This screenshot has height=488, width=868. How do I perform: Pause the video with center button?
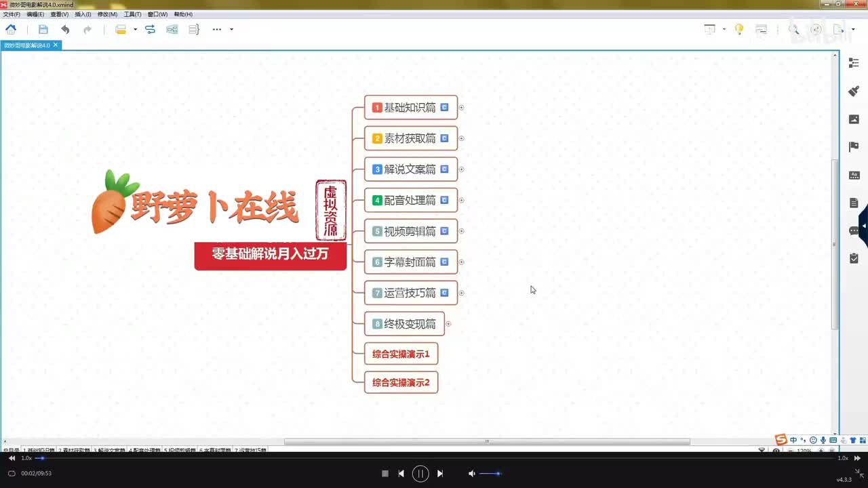(x=420, y=474)
